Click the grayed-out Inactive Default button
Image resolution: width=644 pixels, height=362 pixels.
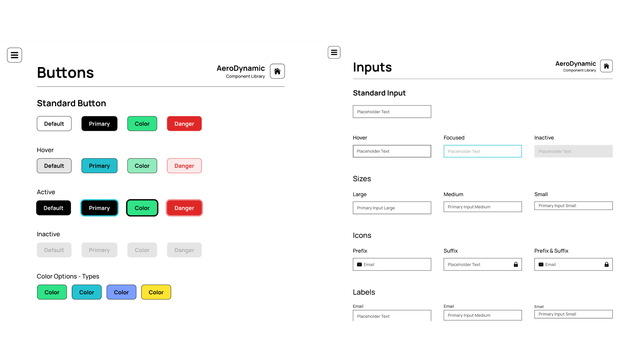click(54, 250)
